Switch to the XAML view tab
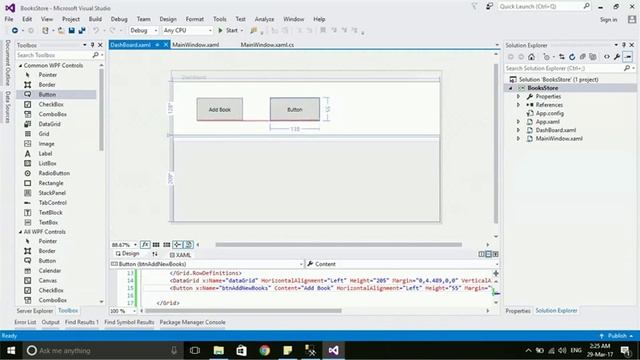 [180, 255]
